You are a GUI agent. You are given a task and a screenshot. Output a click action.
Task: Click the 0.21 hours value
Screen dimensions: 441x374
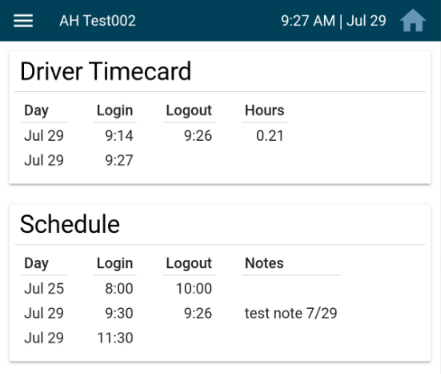(x=270, y=136)
